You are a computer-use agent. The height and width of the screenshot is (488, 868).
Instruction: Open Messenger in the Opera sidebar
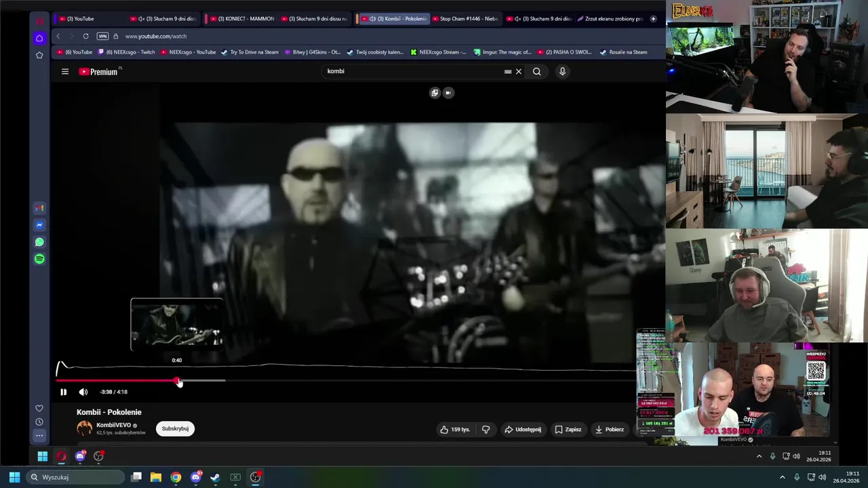[x=39, y=225]
